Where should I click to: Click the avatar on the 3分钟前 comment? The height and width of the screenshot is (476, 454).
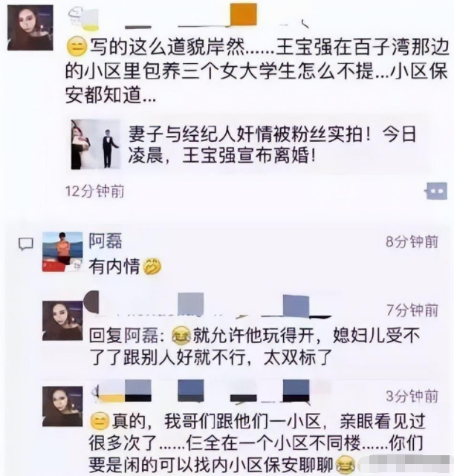[62, 406]
